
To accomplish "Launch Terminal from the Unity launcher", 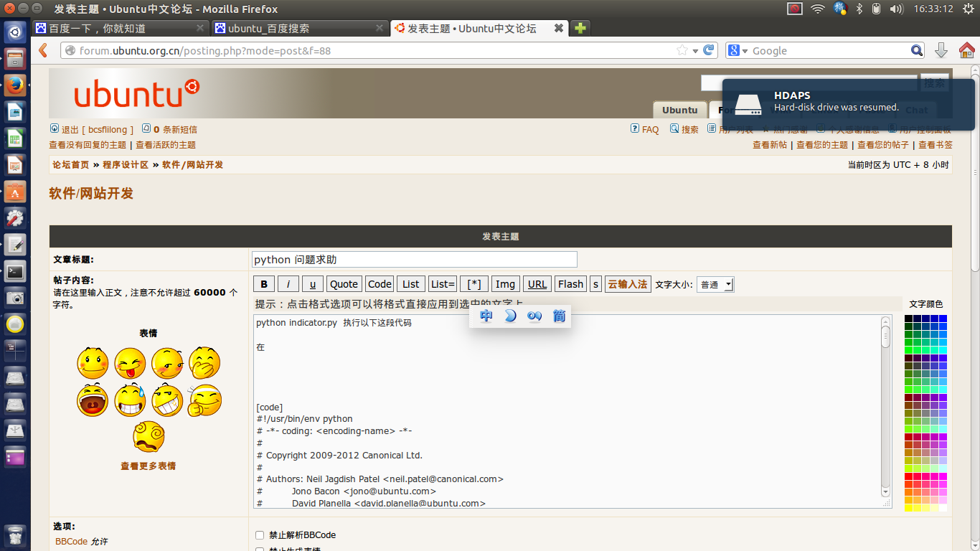I will pos(15,272).
